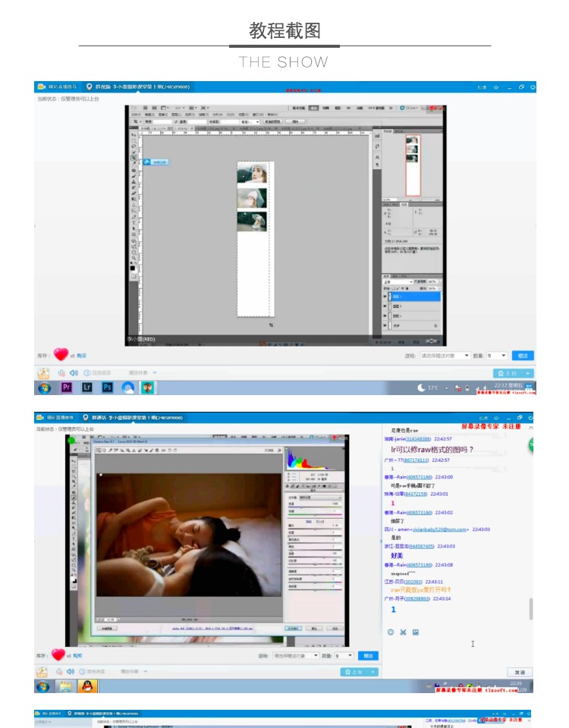The height and width of the screenshot is (728, 569).
Task: Click the foreground/background color box in Photoshop toolbox
Action: pos(133,268)
